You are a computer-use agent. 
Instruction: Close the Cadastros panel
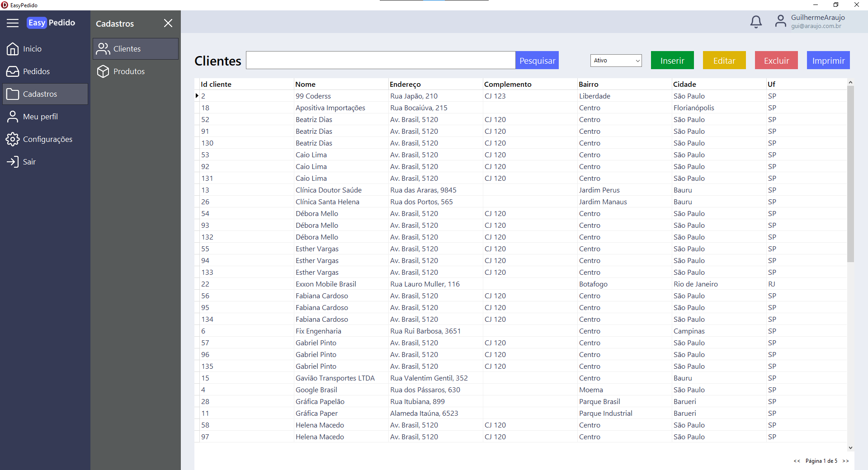point(168,23)
